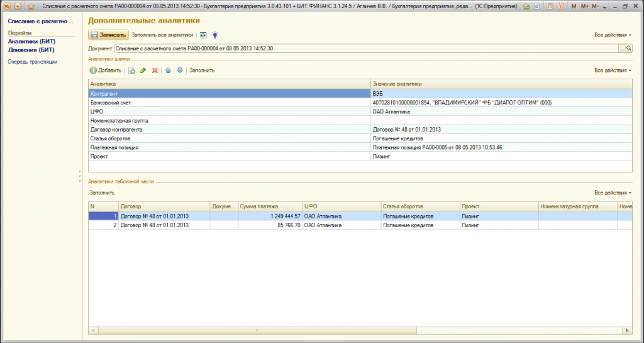Click the 85 766,70 payment amount cell
The height and width of the screenshot is (343, 644).
270,225
